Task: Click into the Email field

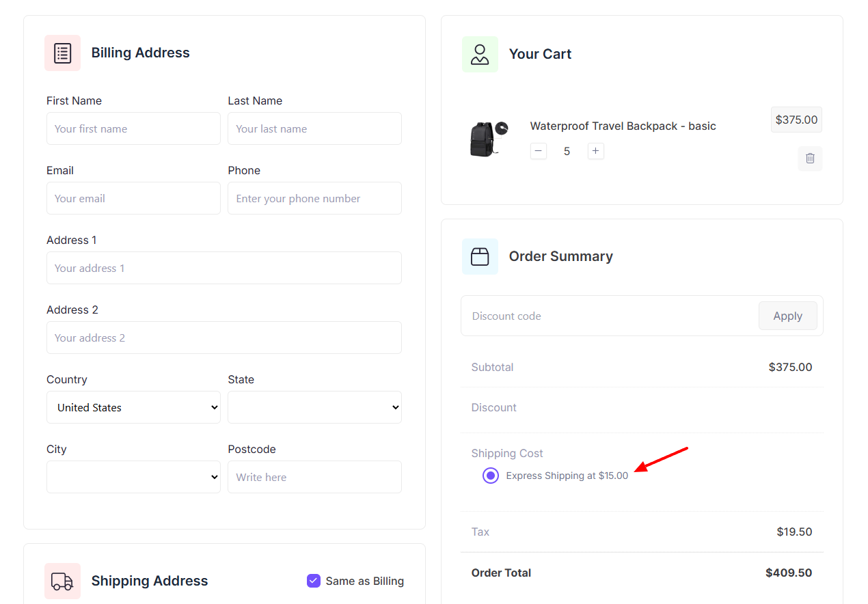Action: click(x=133, y=198)
